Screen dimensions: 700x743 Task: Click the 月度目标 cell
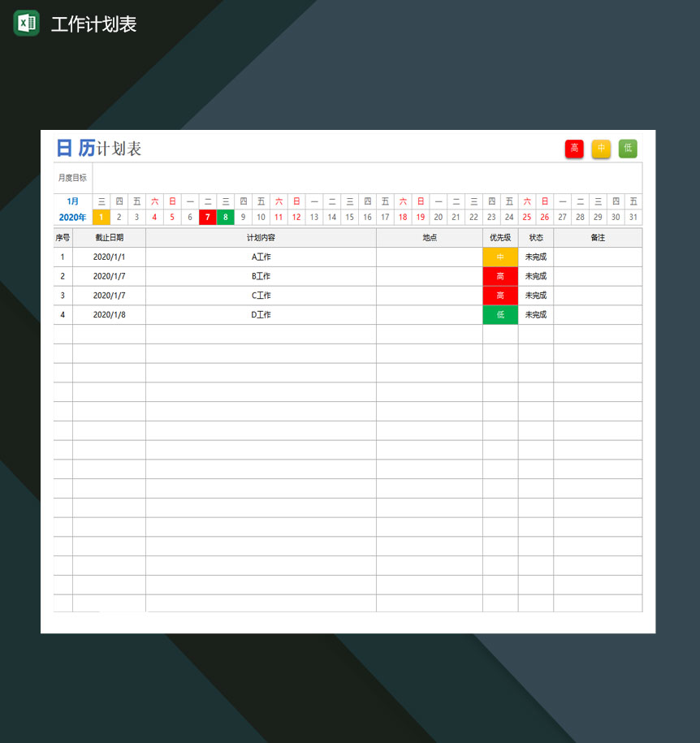coord(72,176)
